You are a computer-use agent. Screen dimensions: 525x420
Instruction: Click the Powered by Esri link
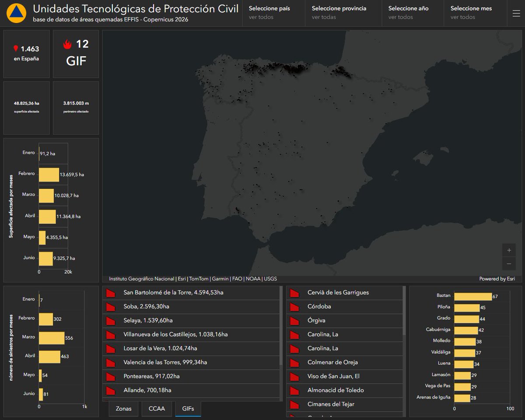pos(497,279)
